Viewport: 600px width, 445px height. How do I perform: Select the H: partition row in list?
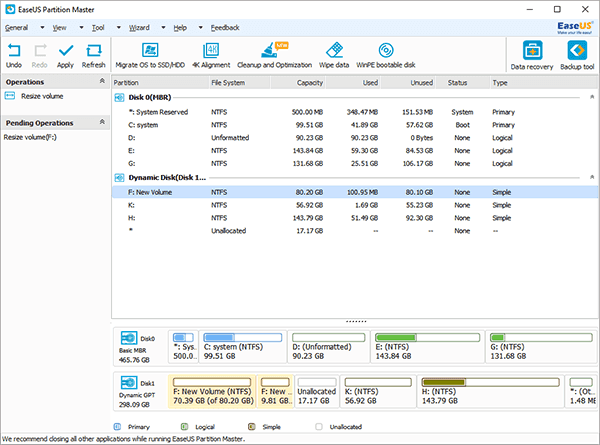coord(355,218)
